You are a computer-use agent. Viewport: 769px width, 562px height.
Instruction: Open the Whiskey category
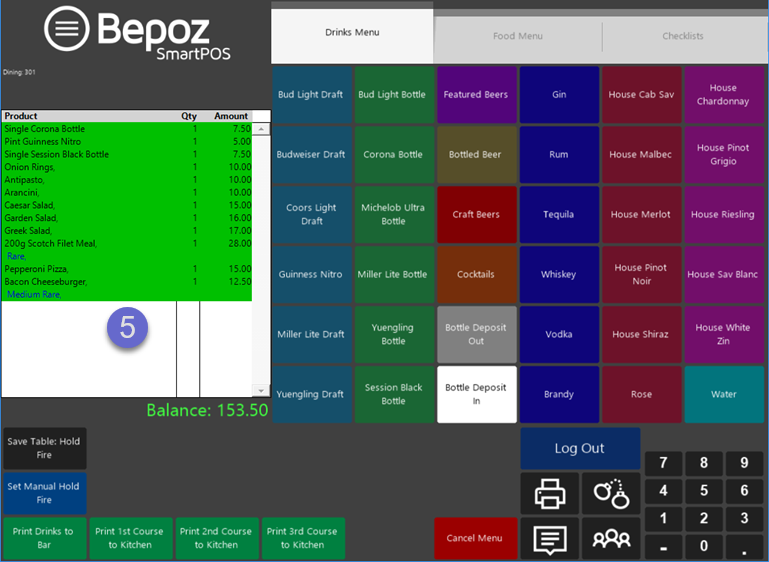(x=559, y=275)
